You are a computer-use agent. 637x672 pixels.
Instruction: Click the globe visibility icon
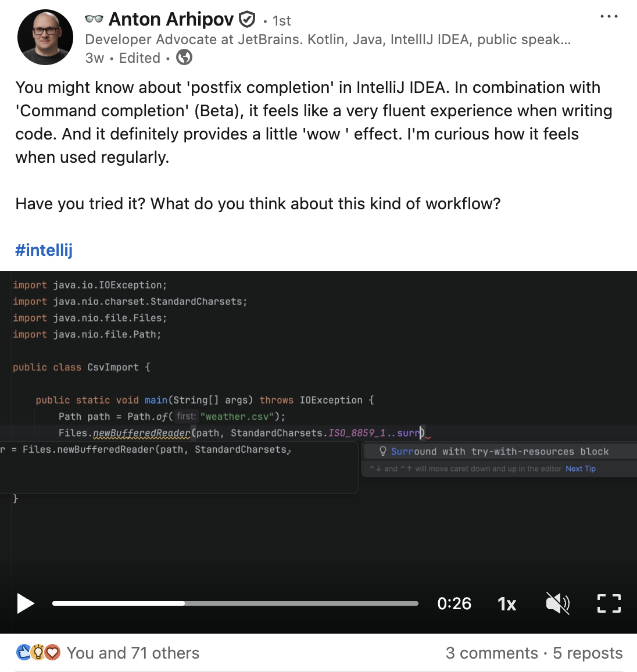pos(184,58)
